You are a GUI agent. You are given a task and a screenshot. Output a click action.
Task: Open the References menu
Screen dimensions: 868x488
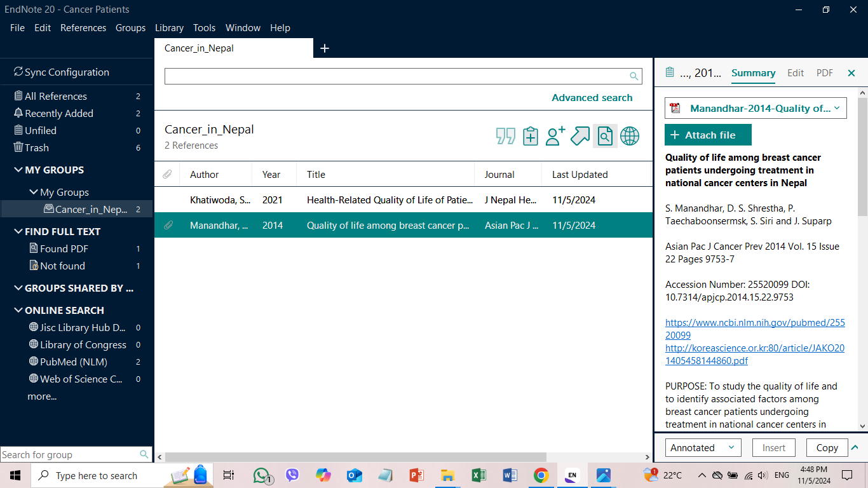coord(83,28)
